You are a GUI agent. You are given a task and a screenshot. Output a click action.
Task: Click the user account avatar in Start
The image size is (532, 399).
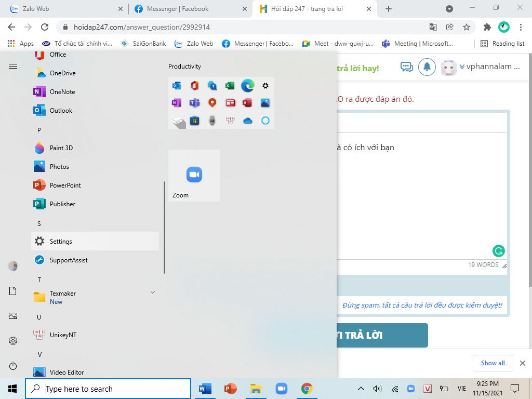pos(13,265)
